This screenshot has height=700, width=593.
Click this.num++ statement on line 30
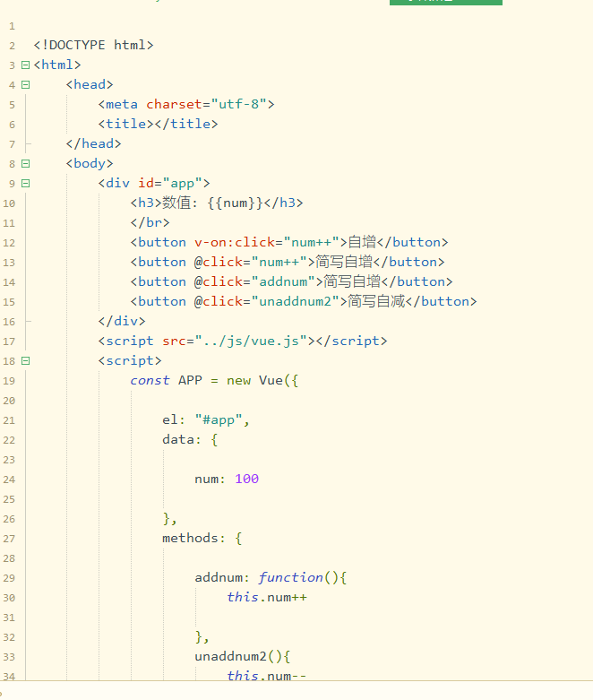click(x=267, y=597)
